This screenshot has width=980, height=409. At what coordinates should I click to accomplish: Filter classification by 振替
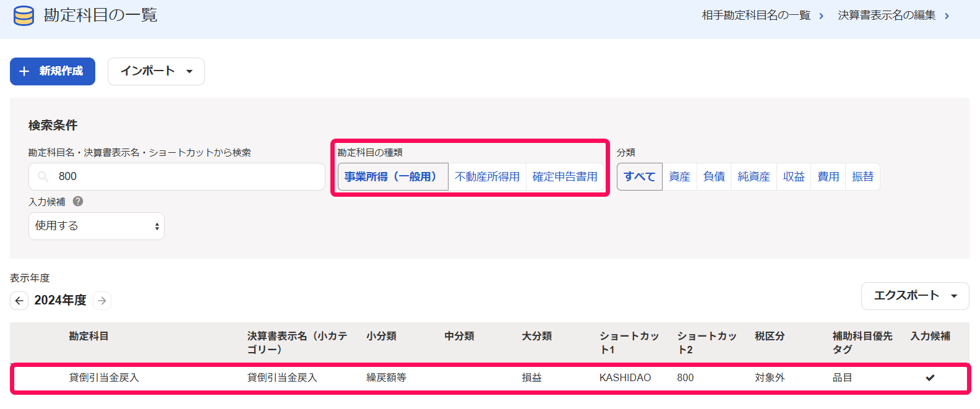[x=862, y=177]
